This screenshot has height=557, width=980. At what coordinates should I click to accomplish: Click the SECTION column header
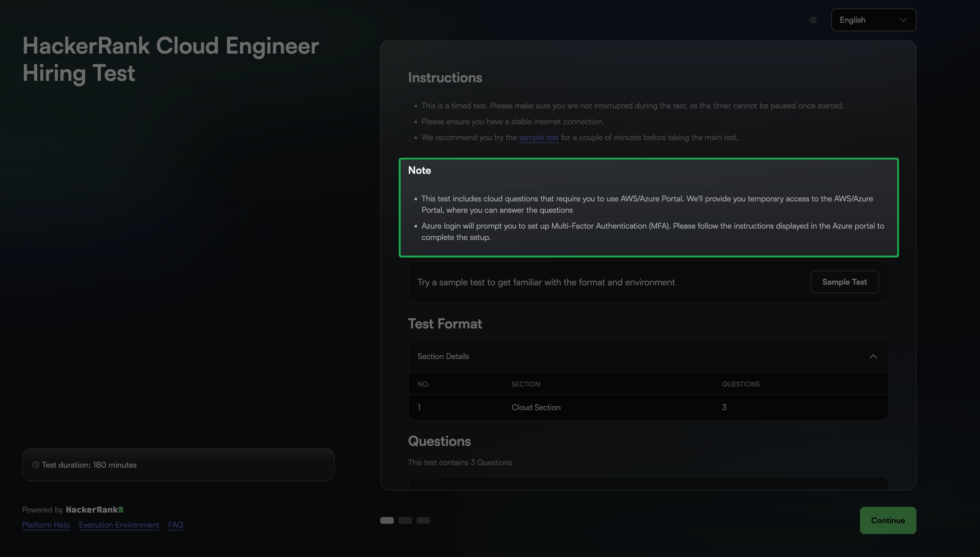(525, 384)
